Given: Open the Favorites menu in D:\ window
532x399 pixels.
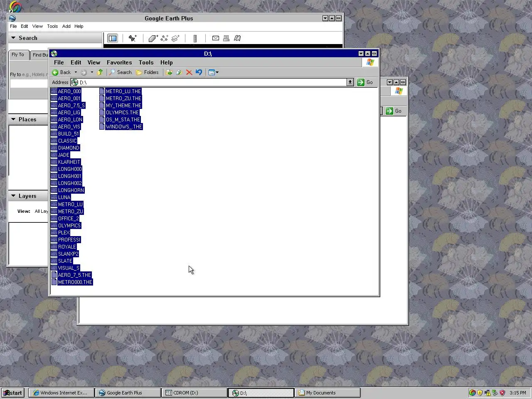Looking at the screenshot, I should pyautogui.click(x=119, y=62).
